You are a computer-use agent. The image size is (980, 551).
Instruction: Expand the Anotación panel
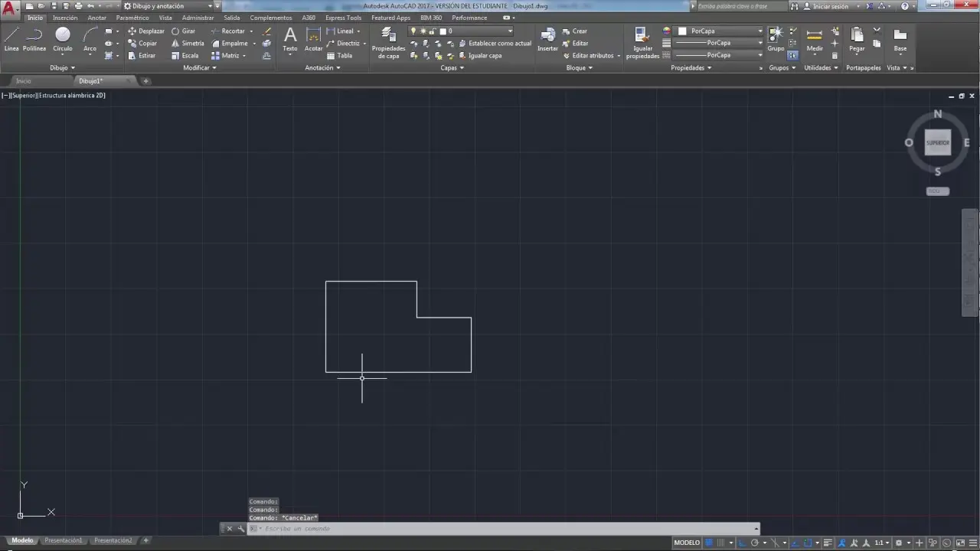click(322, 68)
